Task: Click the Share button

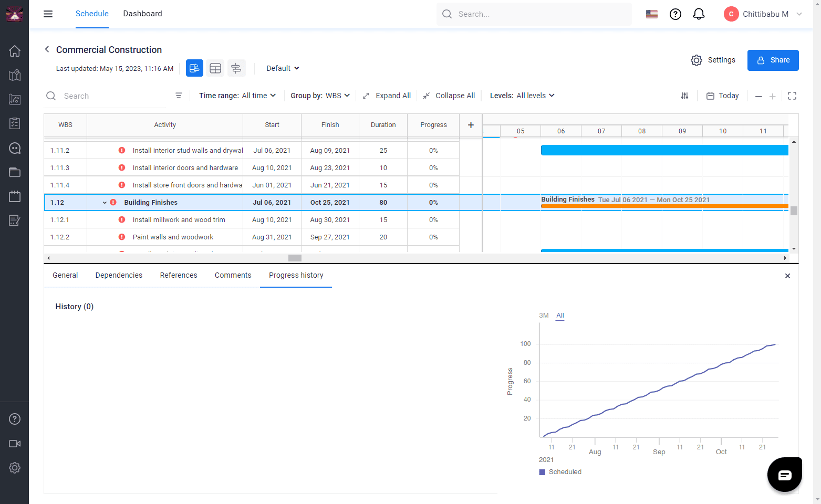Action: point(773,60)
